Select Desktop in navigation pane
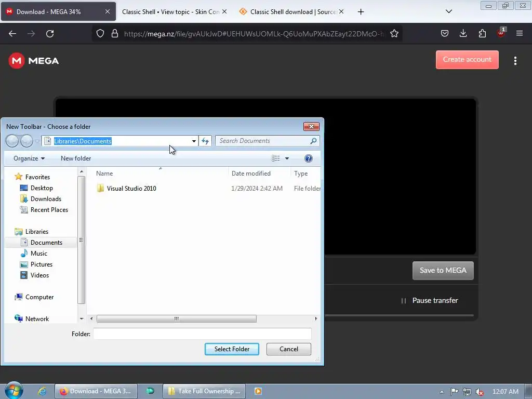The height and width of the screenshot is (399, 532). (x=36, y=188)
